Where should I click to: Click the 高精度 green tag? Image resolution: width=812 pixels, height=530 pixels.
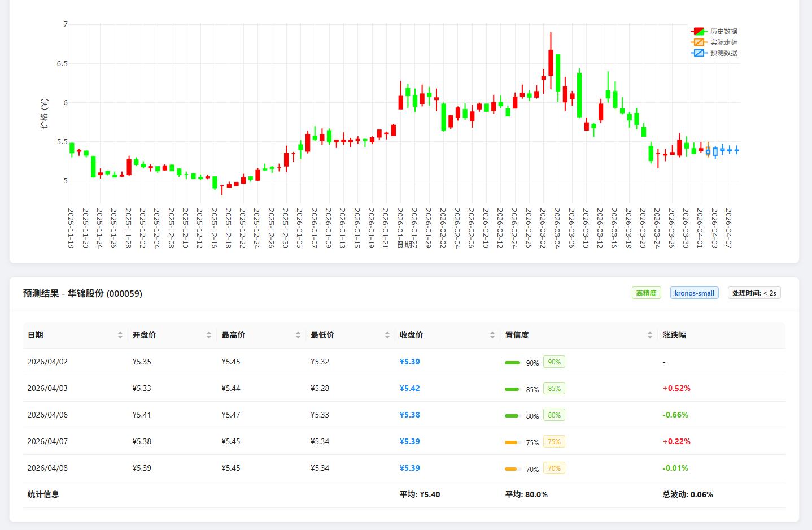[646, 293]
